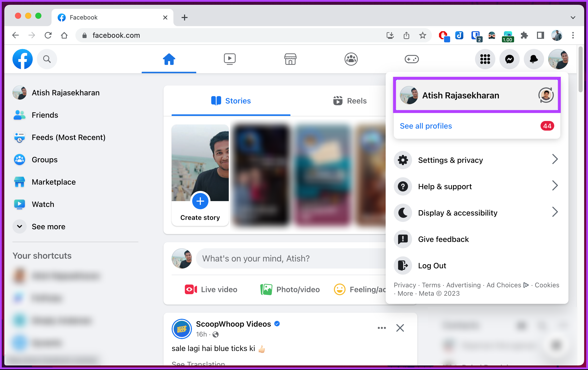Open the notifications bell icon

534,59
